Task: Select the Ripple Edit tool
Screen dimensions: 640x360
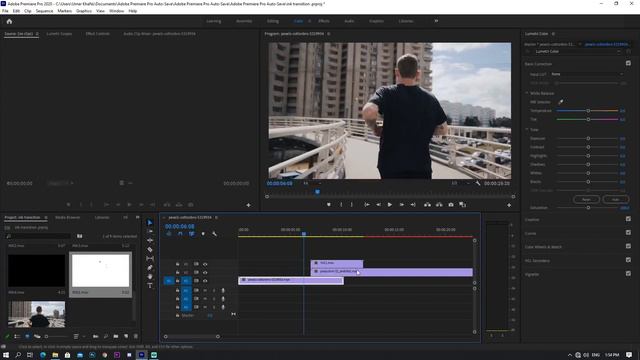Action: pos(149,240)
